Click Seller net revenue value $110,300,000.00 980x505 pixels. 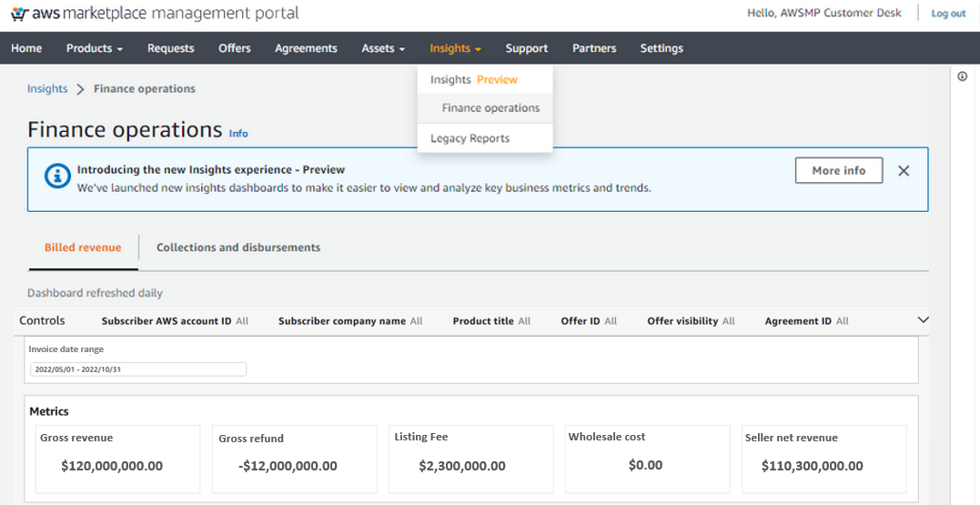coord(813,466)
